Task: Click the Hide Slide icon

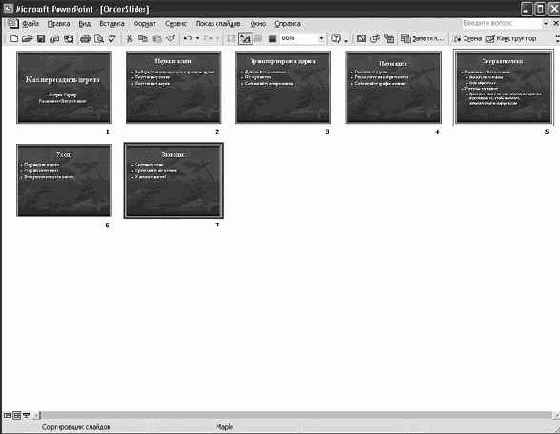Action: click(x=361, y=38)
